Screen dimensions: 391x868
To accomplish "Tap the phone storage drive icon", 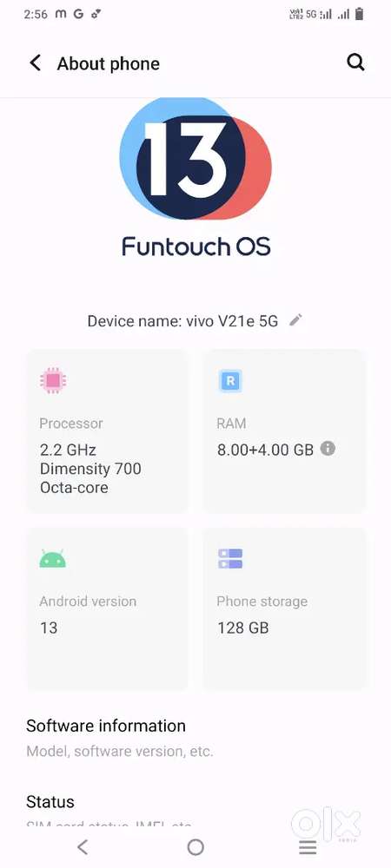I will coord(230,558).
